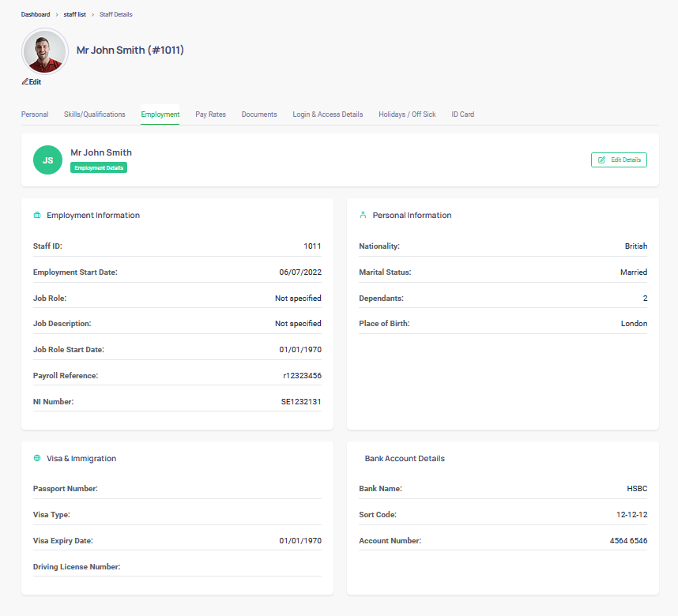This screenshot has width=678, height=616.
Task: Open the Holidays / Off Sick tab
Action: [407, 114]
